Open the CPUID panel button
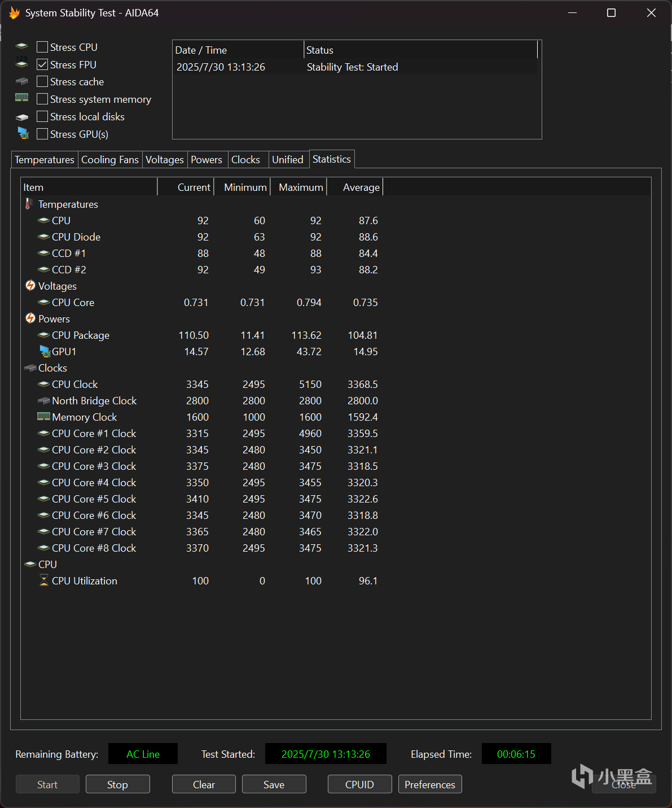The image size is (672, 808). click(360, 784)
